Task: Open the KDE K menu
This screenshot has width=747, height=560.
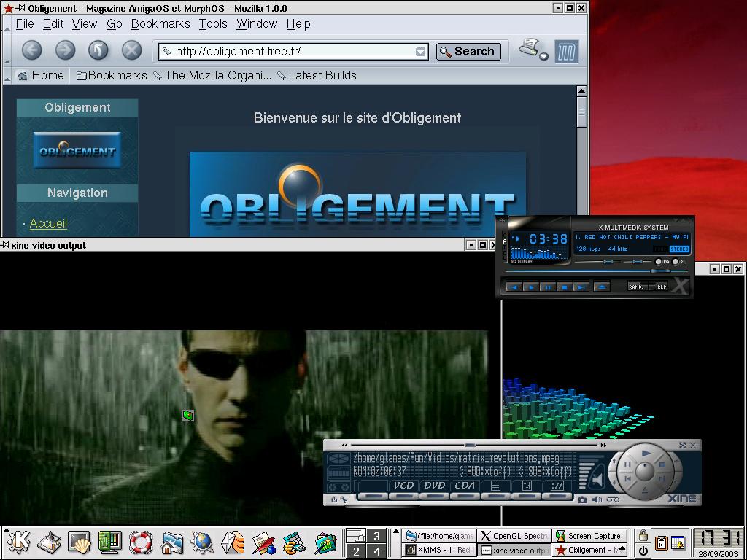Action: [18, 542]
